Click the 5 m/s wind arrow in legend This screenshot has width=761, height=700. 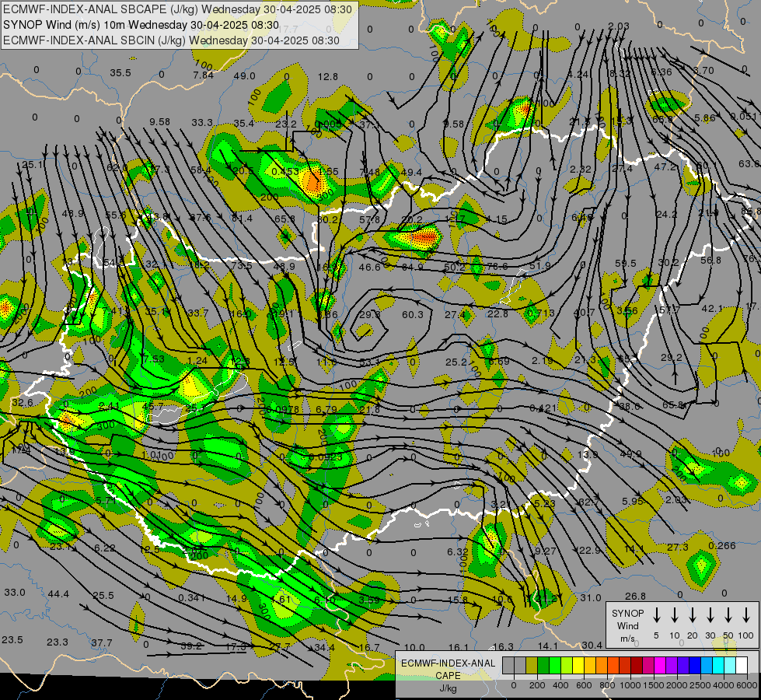tap(657, 615)
